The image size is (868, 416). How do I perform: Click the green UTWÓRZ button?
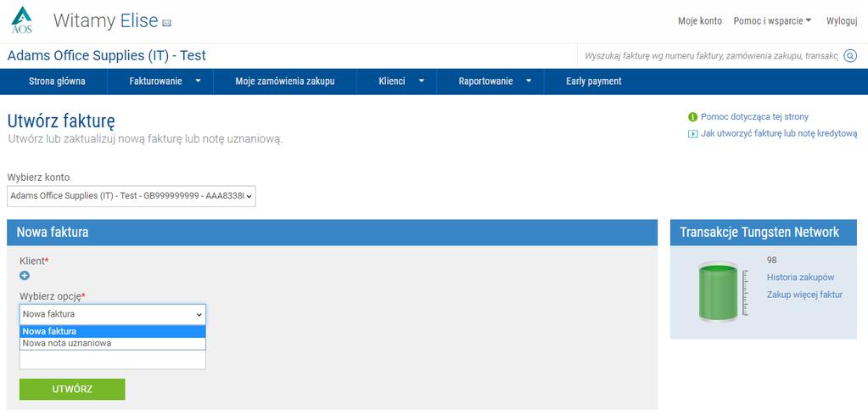coord(72,389)
